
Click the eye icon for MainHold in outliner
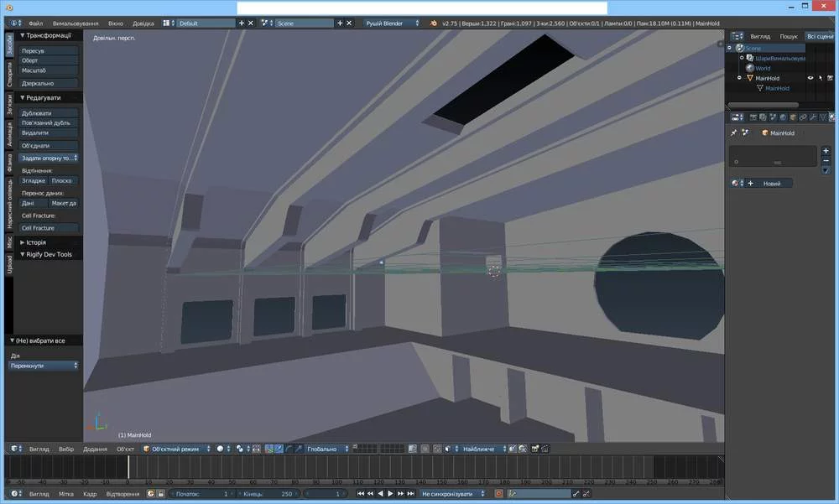pos(810,78)
